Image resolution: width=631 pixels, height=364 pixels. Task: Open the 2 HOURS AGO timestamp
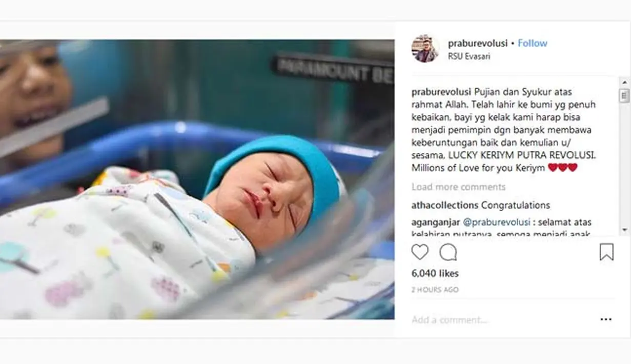click(435, 290)
